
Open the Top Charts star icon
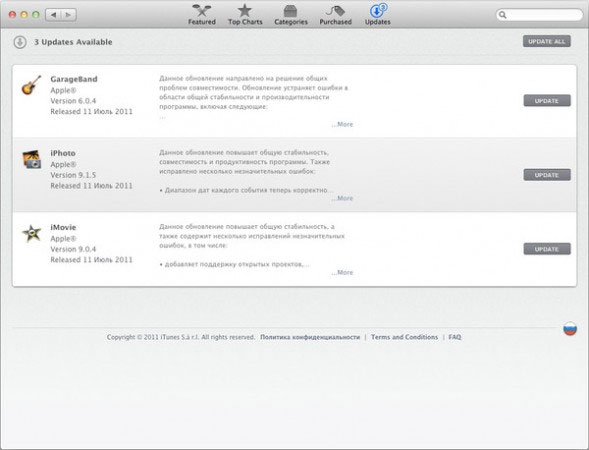[x=245, y=10]
